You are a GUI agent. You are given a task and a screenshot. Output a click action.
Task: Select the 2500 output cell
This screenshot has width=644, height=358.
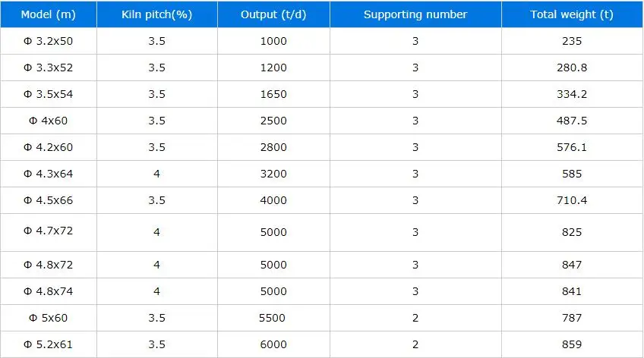point(273,121)
